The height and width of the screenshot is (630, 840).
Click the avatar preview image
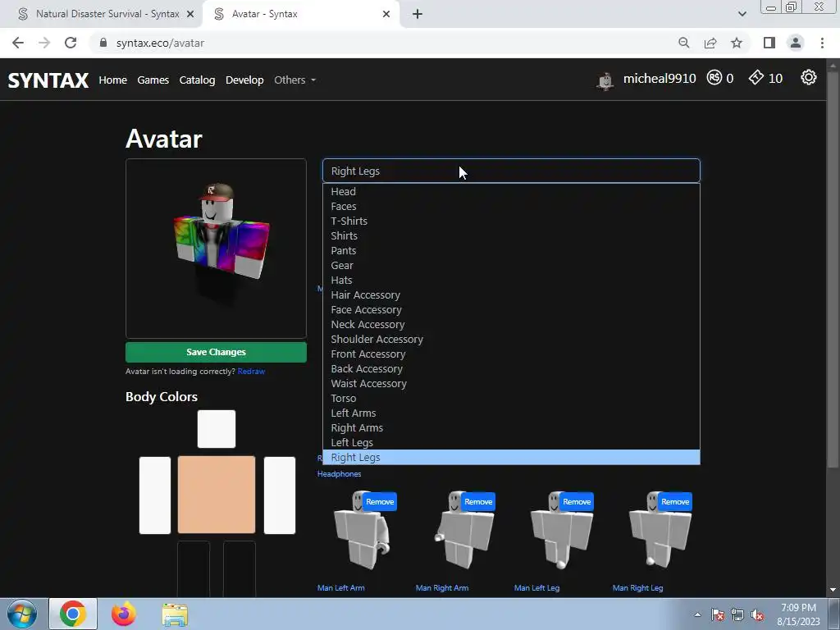(216, 249)
